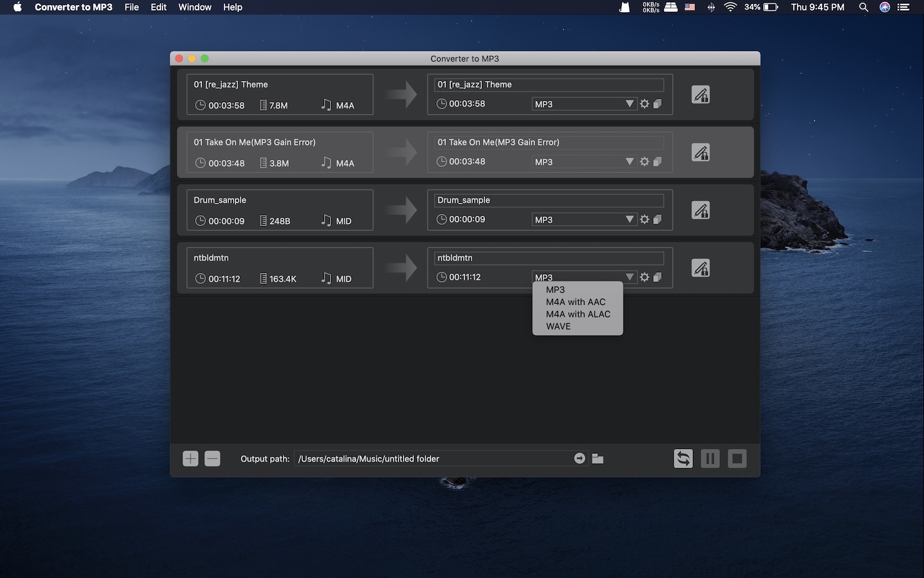Open settings gear for re_jazz Theme output

tap(644, 104)
